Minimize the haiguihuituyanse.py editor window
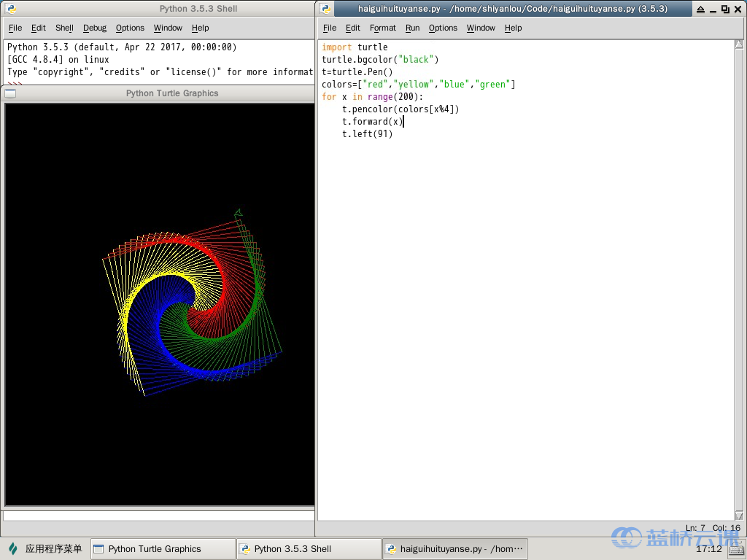The height and width of the screenshot is (560, 747). click(x=713, y=9)
